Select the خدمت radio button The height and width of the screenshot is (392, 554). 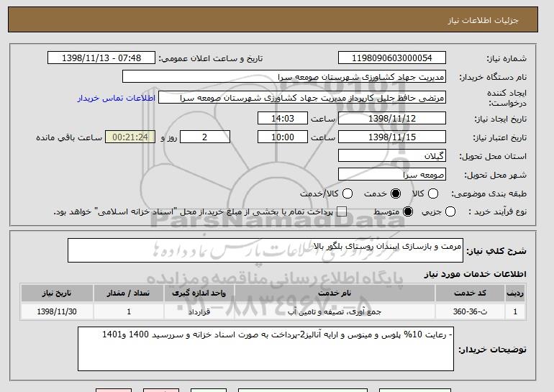point(396,193)
